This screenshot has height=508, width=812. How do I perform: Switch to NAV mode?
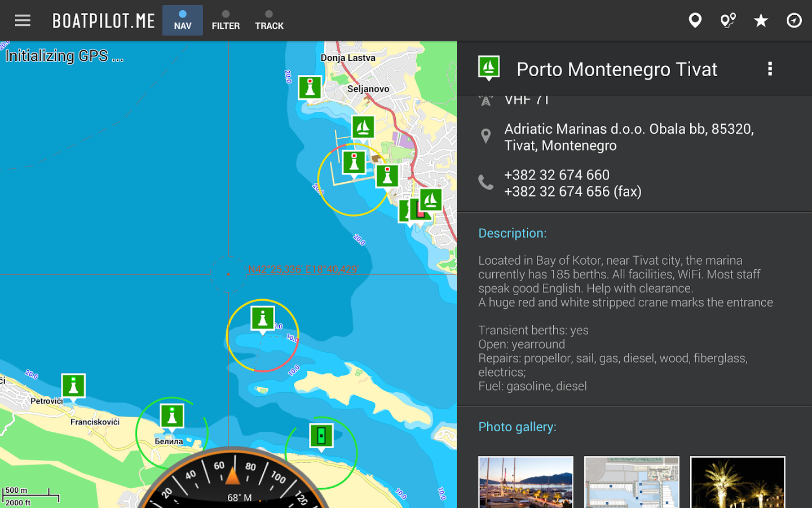(x=183, y=20)
